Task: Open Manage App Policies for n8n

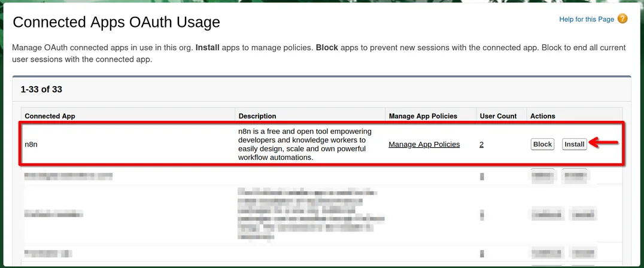Action: coord(424,144)
